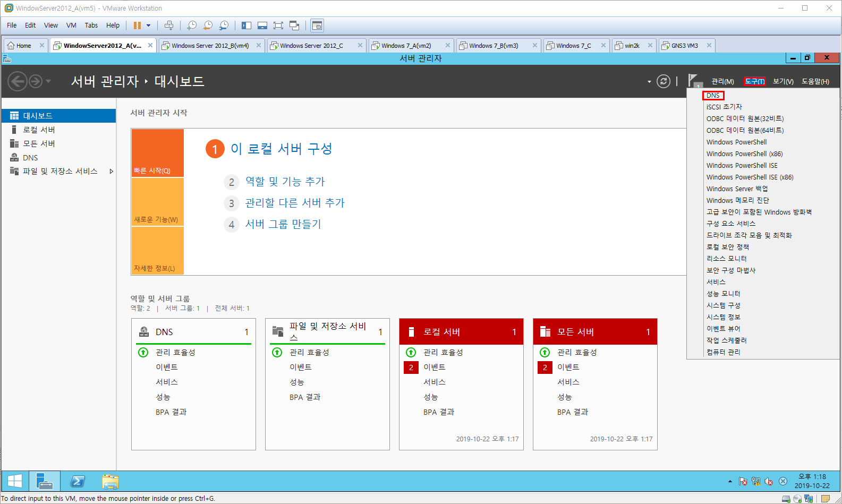Launch Windows PowerShell ISE from tools menu
Screen dimensions: 842x504
point(742,165)
